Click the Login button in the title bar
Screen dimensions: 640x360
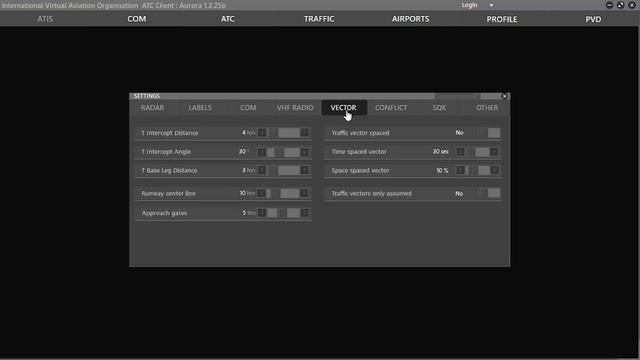pos(469,5)
